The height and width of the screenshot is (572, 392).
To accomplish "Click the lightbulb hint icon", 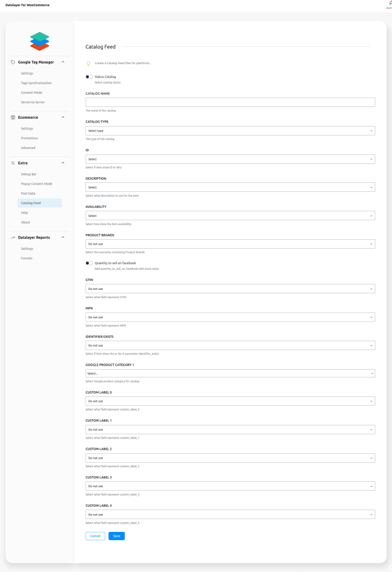I will [88, 64].
